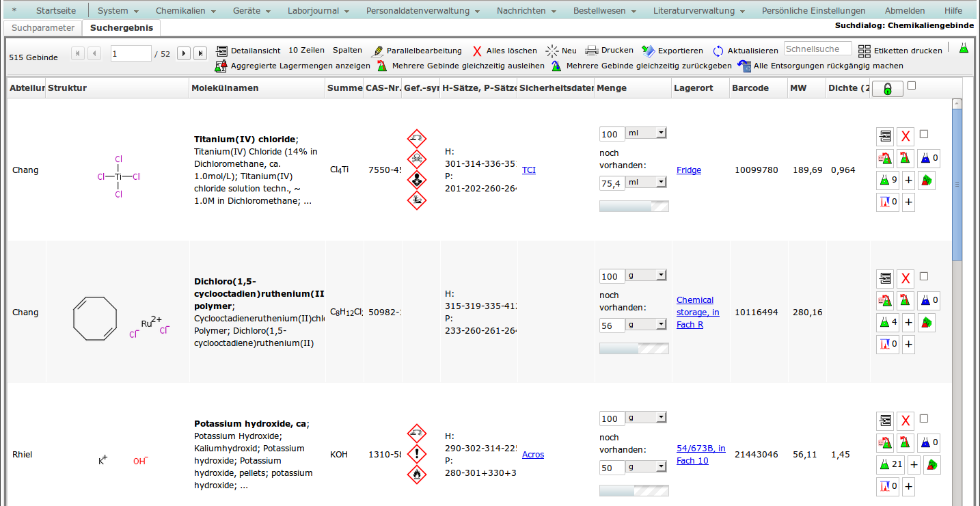
Task: Open ml unit dropdown for Titanium chloride amount
Action: click(x=646, y=133)
